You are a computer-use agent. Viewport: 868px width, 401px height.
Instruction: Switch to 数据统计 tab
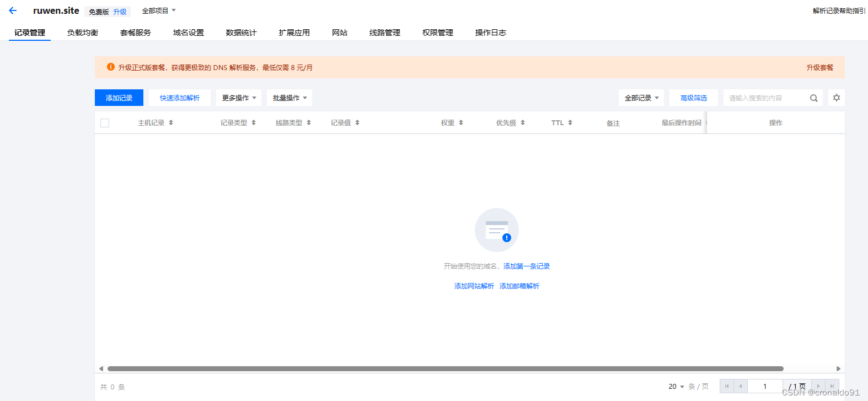(242, 33)
